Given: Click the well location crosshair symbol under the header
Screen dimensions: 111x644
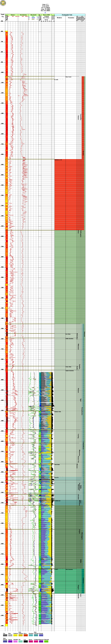Looking at the screenshot, I should coord(45,13).
